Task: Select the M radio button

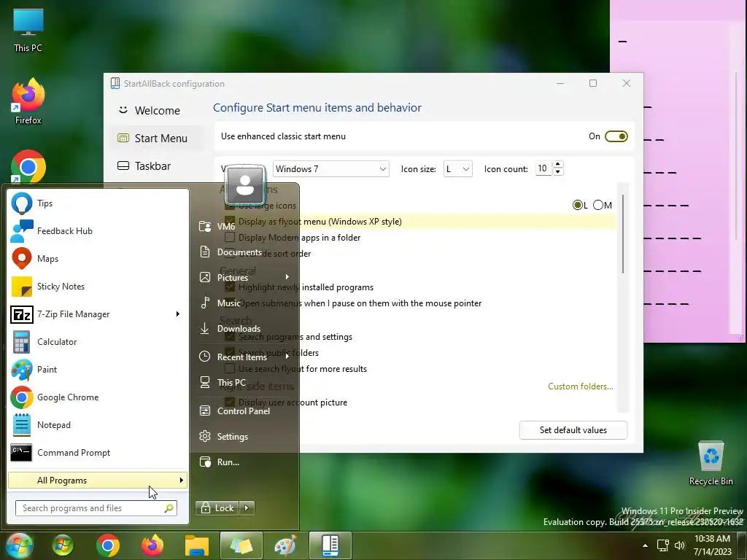Action: (598, 205)
